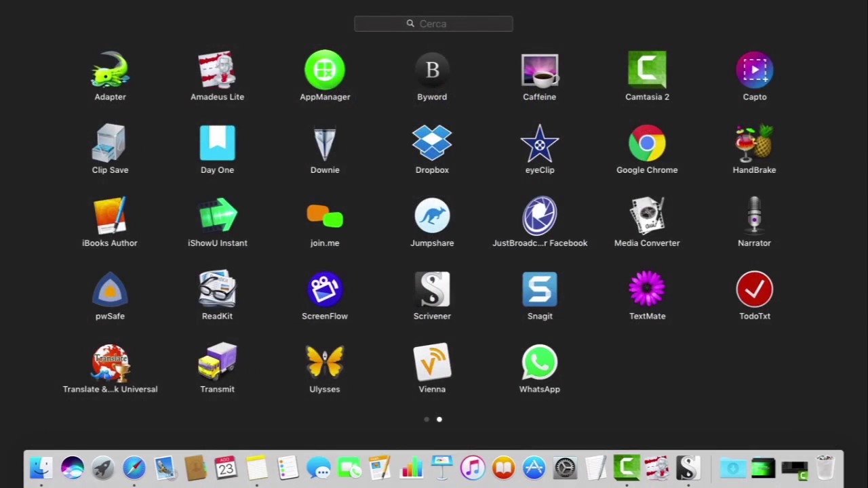This screenshot has width=868, height=488.
Task: Switch to Camtasia in the Dock
Action: (627, 468)
